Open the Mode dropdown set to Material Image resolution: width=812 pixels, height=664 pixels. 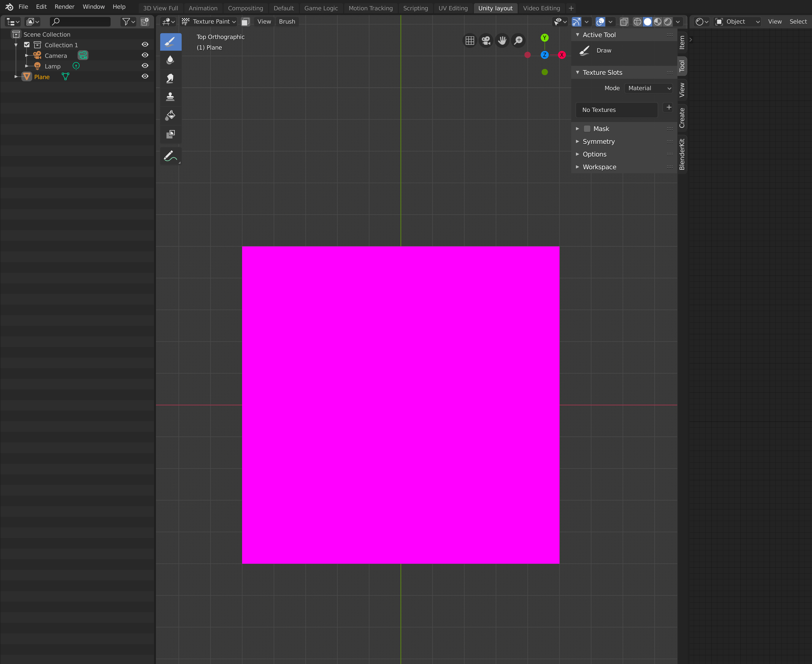coord(648,88)
